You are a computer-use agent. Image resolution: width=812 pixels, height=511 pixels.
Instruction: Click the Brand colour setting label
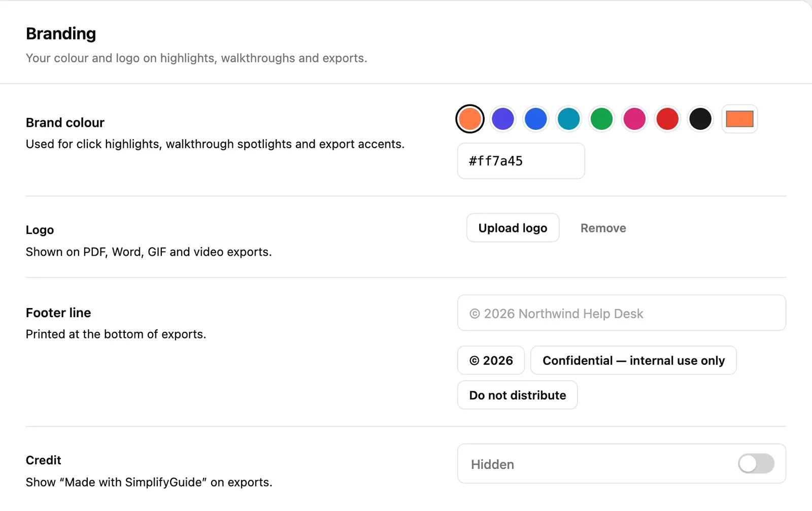tap(65, 122)
